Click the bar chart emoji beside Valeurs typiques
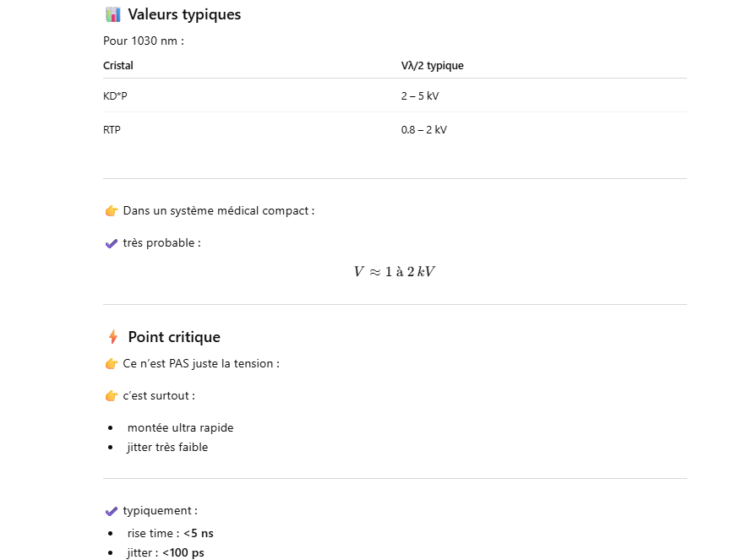This screenshot has height=560, width=742. click(x=112, y=14)
